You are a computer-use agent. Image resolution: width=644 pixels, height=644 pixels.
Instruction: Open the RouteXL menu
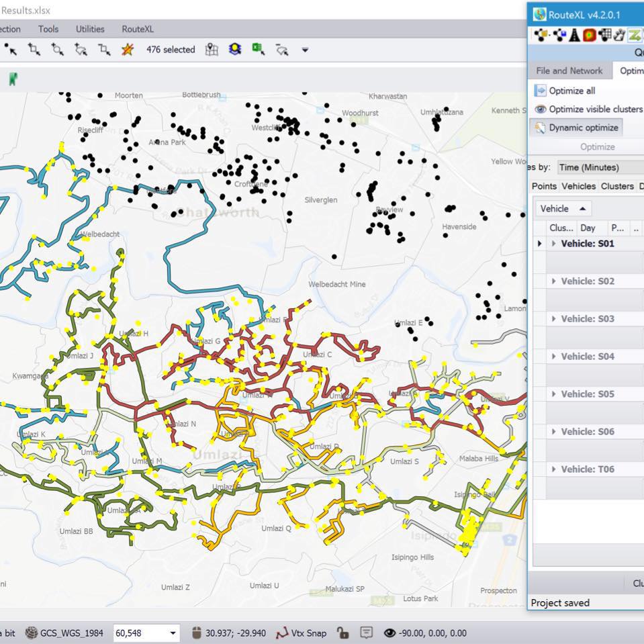point(138,29)
